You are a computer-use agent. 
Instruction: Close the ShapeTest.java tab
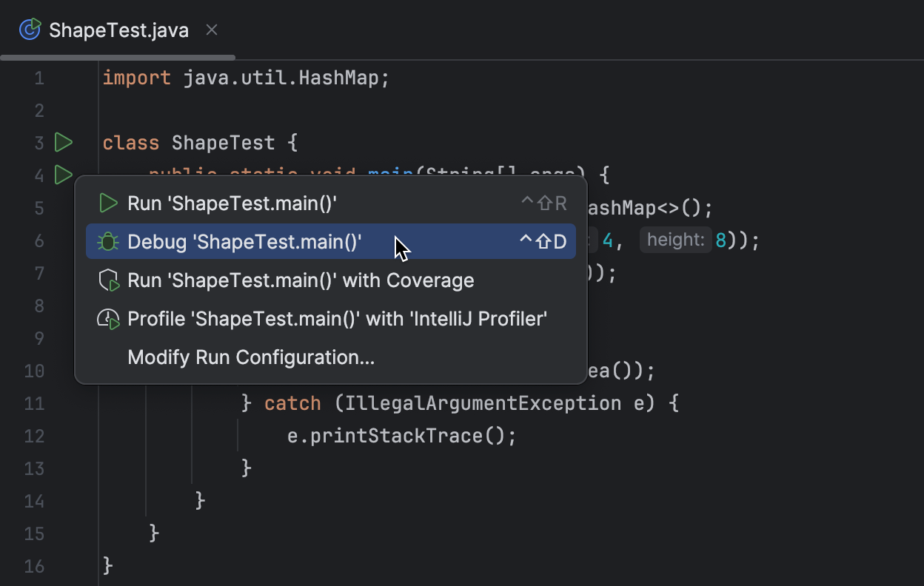211,30
